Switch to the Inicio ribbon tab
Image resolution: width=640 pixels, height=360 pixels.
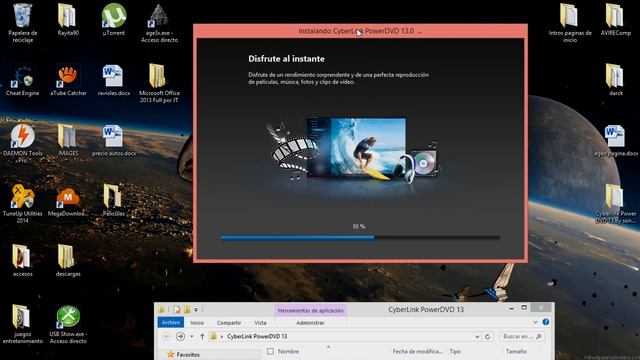[x=197, y=322]
